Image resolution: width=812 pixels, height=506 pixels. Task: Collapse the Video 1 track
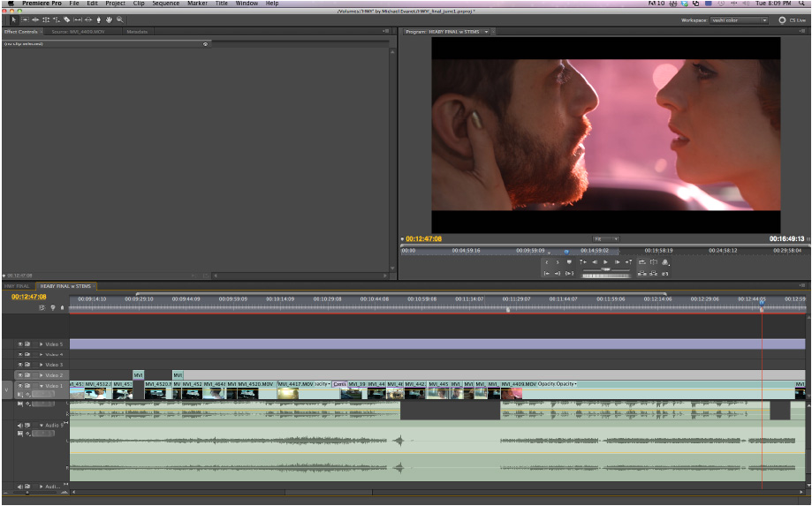(41, 386)
